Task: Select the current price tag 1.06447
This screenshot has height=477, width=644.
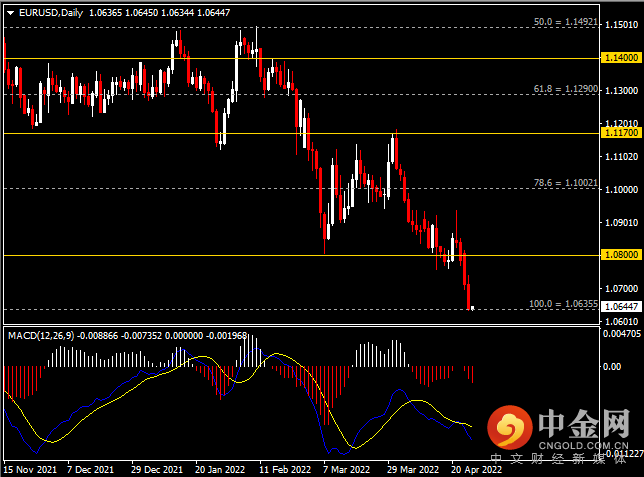Action: coord(621,306)
